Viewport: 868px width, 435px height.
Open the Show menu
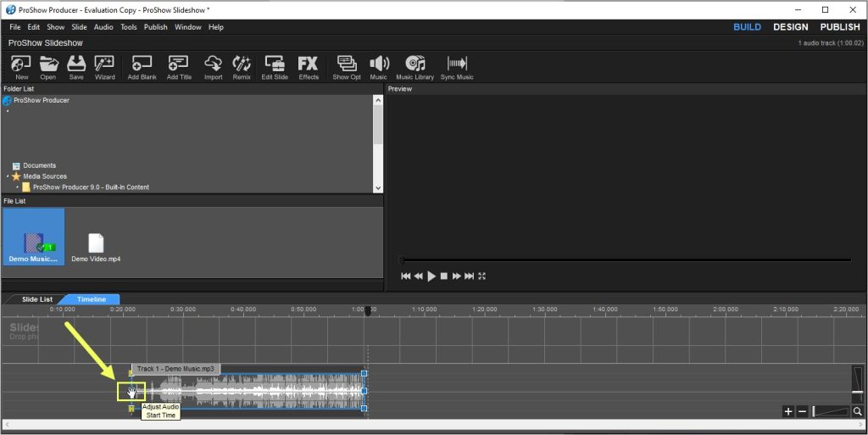pos(55,27)
